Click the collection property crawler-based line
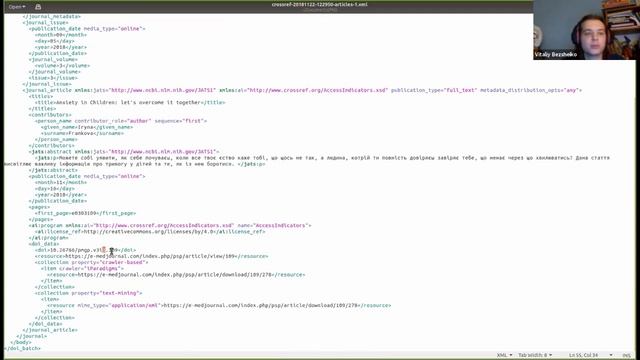This screenshot has height=360, width=640. (x=91, y=262)
